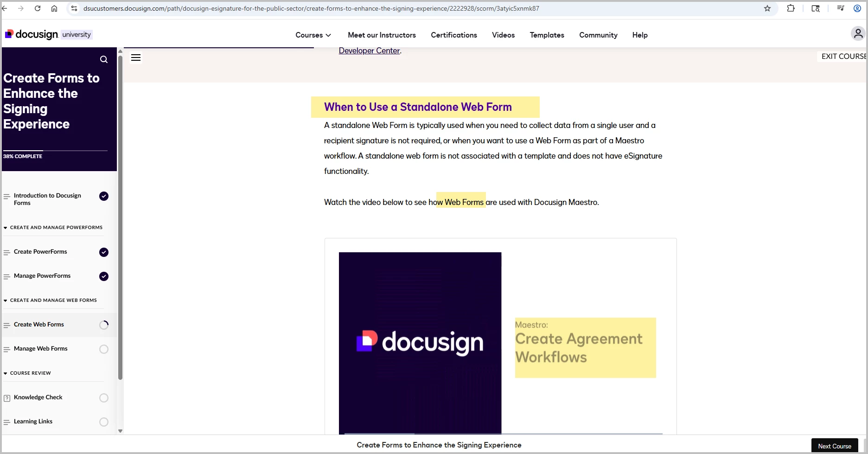Open site information icon in address bar

coord(74,8)
